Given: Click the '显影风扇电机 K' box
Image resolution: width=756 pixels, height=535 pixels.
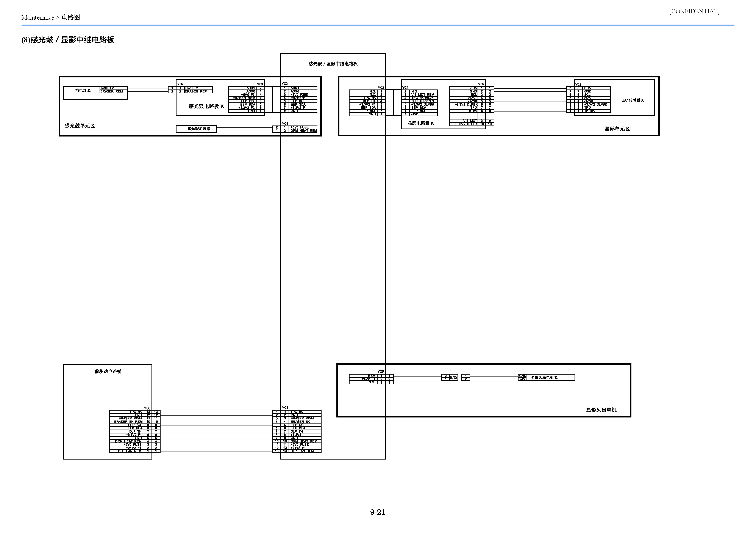Looking at the screenshot, I should click(547, 378).
